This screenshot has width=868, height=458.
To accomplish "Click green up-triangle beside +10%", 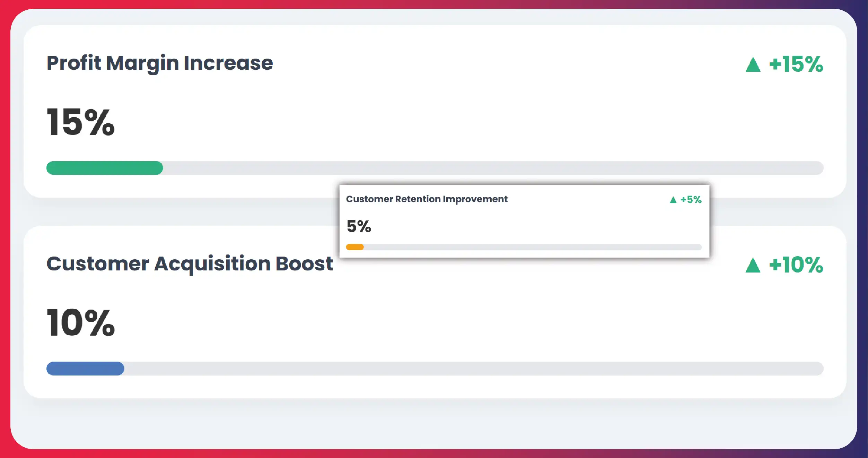I will [753, 266].
